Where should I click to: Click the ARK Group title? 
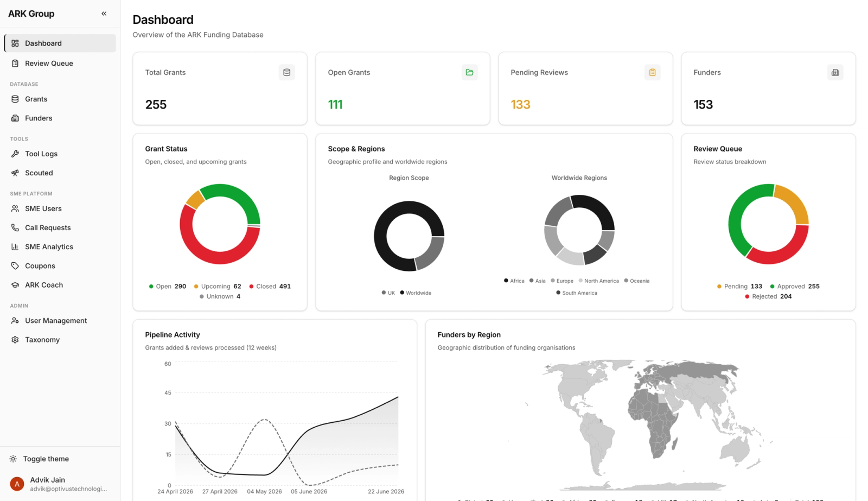pyautogui.click(x=31, y=14)
